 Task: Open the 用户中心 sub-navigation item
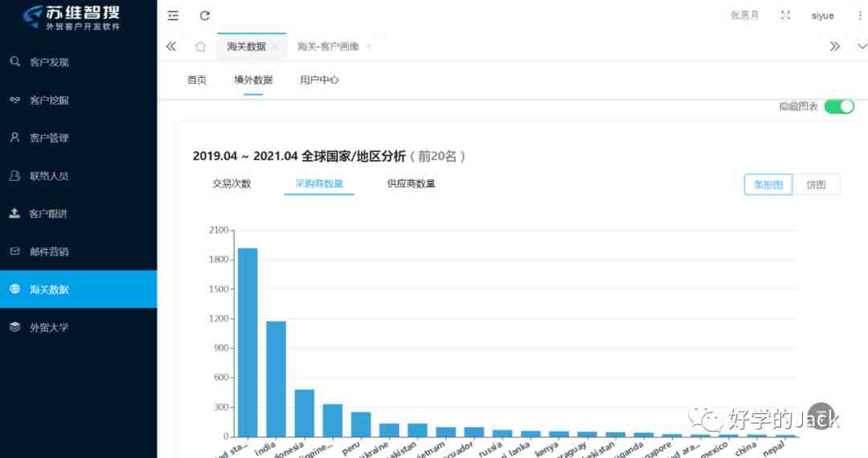click(319, 80)
